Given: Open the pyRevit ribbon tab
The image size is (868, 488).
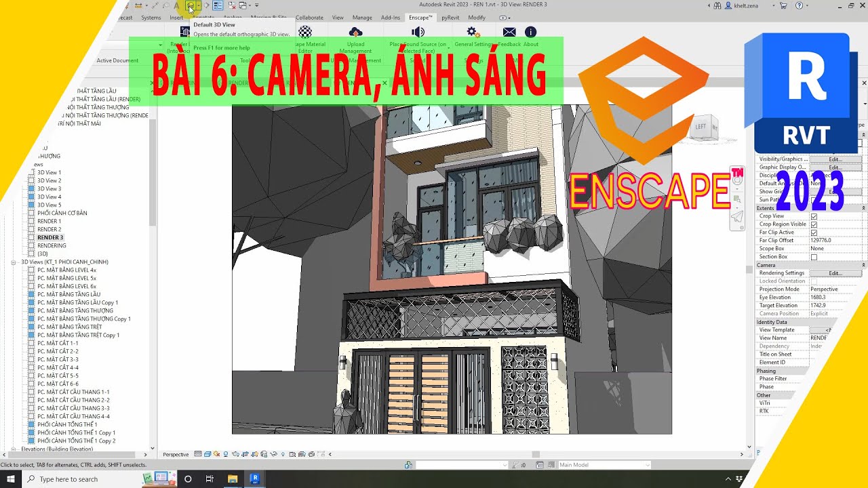Looking at the screenshot, I should click(x=450, y=18).
